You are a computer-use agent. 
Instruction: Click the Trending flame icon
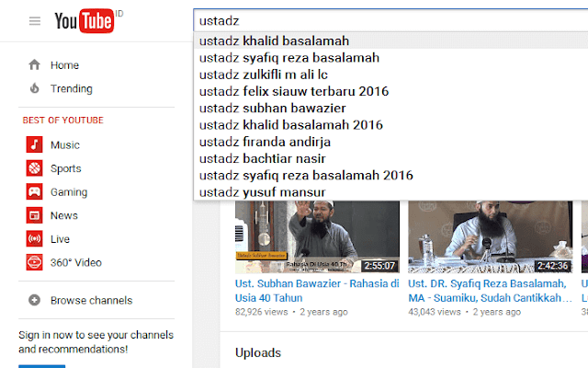point(35,88)
